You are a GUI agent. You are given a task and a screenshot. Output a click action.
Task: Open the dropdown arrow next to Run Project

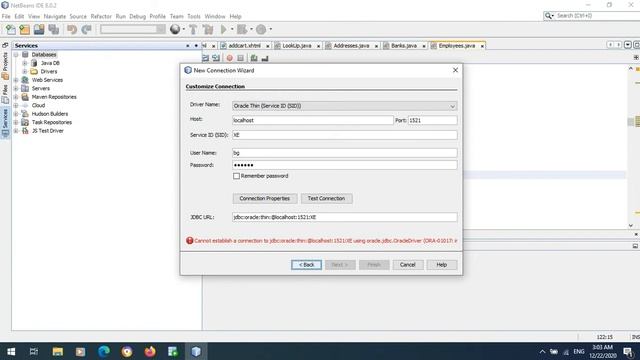point(232,29)
